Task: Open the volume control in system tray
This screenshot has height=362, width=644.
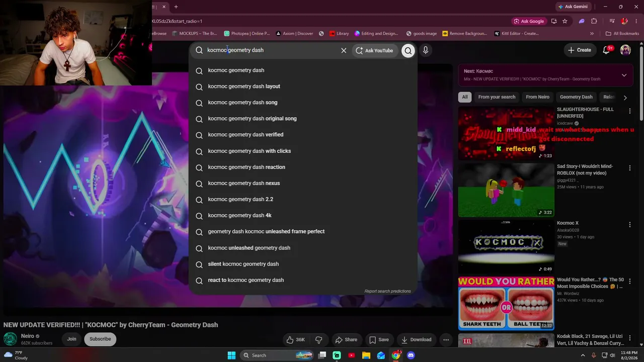Action: (x=612, y=355)
